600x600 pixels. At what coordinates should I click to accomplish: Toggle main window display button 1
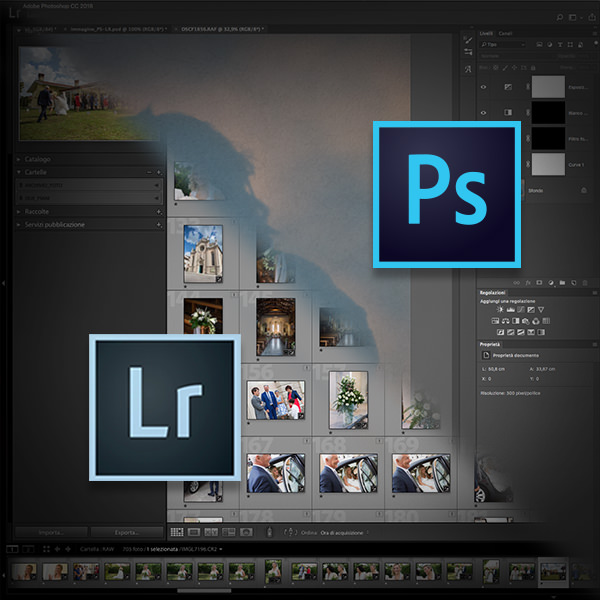click(12, 549)
